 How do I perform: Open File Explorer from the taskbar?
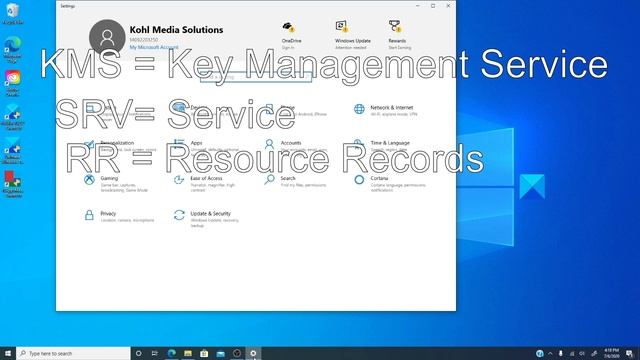188,353
